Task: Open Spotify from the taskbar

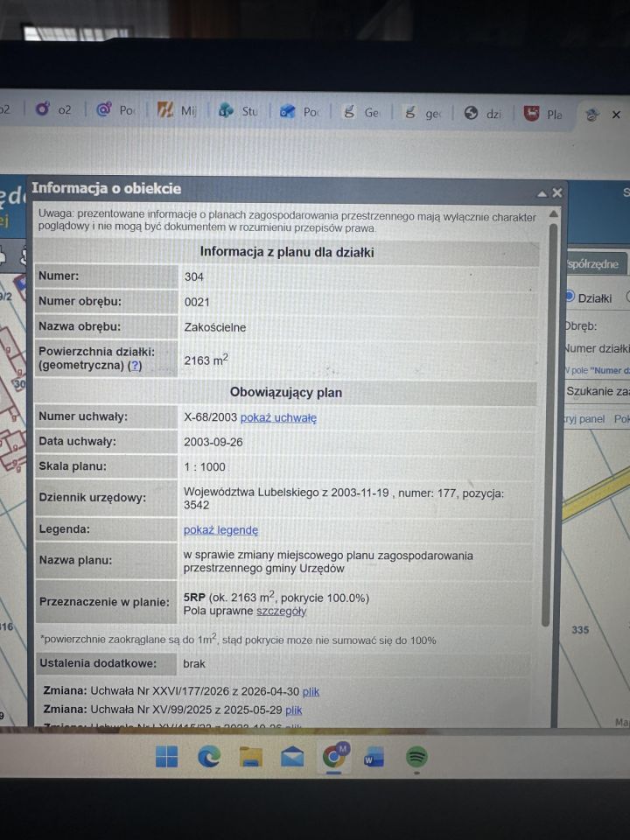Action: pos(416,757)
